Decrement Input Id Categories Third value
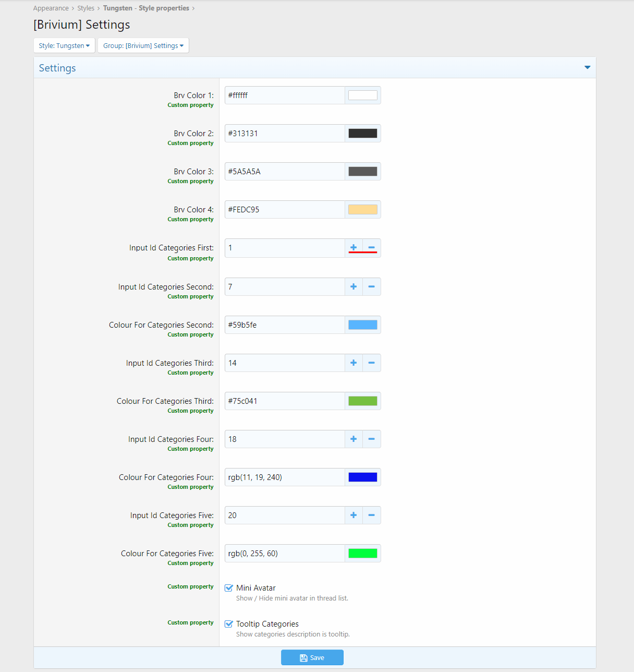 (372, 363)
